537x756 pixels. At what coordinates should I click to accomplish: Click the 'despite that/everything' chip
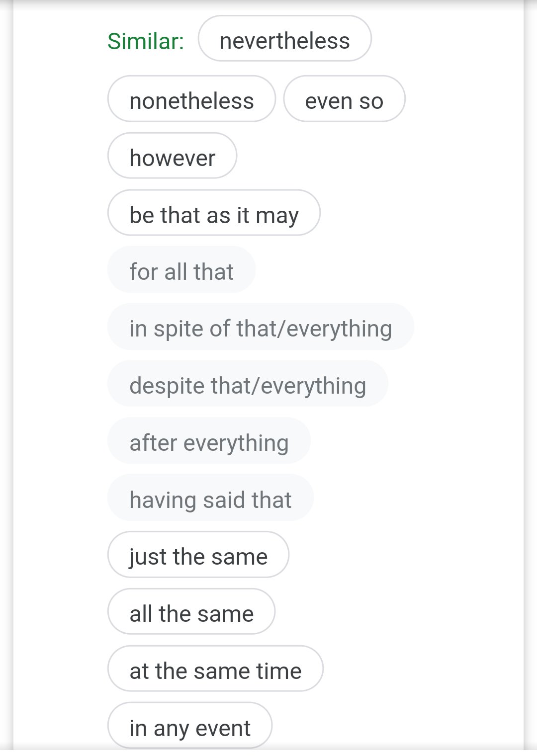coord(248,385)
